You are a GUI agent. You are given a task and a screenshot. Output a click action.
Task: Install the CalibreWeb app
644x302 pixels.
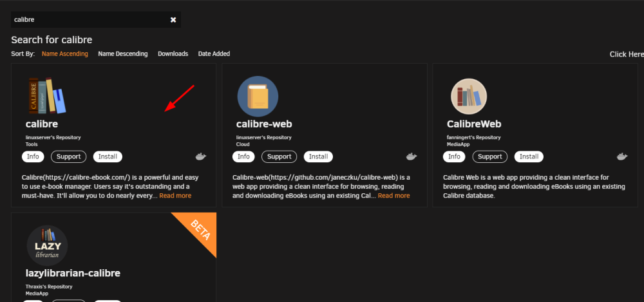[x=529, y=156]
